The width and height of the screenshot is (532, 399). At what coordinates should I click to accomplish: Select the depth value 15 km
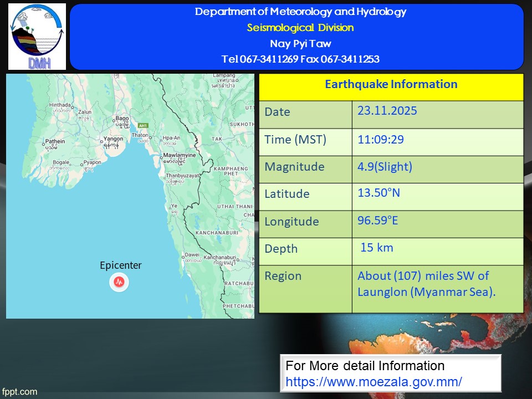point(376,248)
